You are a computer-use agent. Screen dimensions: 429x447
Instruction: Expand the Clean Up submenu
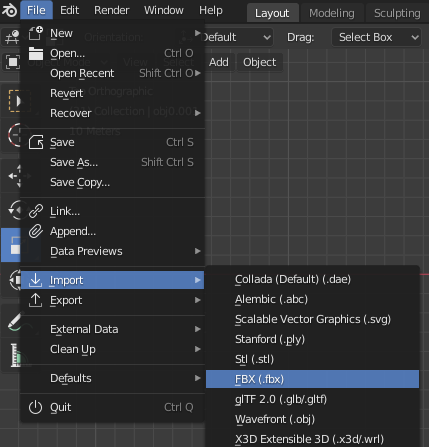pyautogui.click(x=112, y=349)
